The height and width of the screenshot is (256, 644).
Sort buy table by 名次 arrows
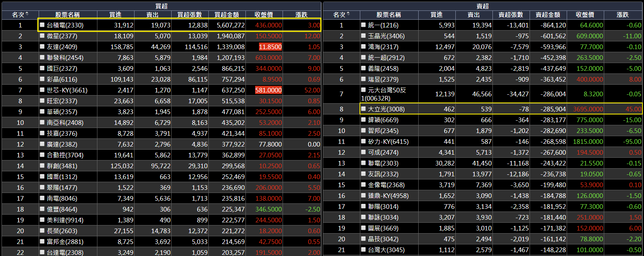click(27, 14)
